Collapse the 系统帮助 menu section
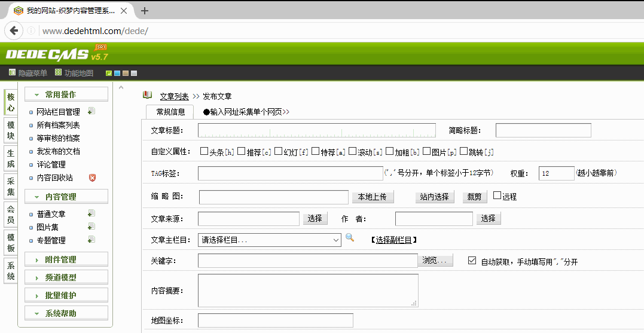The height and width of the screenshot is (333, 644). tap(66, 313)
